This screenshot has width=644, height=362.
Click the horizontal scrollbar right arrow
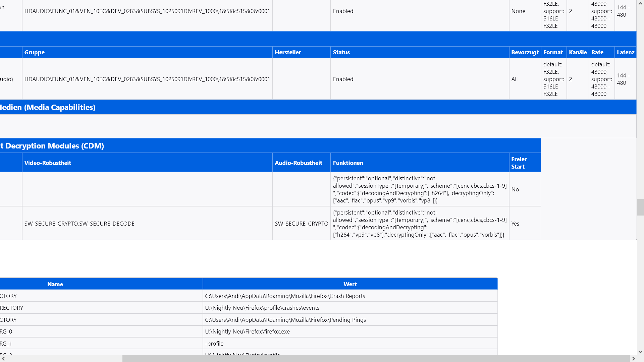(x=633, y=358)
